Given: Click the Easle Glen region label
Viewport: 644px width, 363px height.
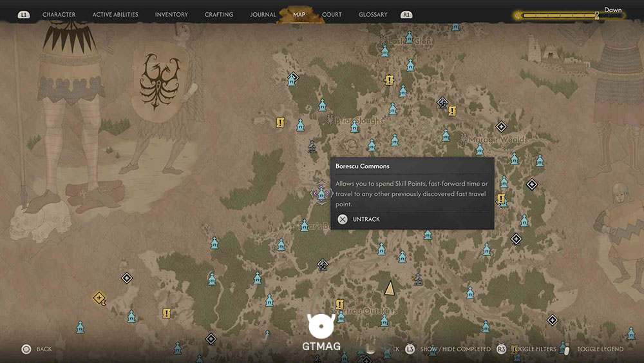Looking at the screenshot, I should [410, 41].
